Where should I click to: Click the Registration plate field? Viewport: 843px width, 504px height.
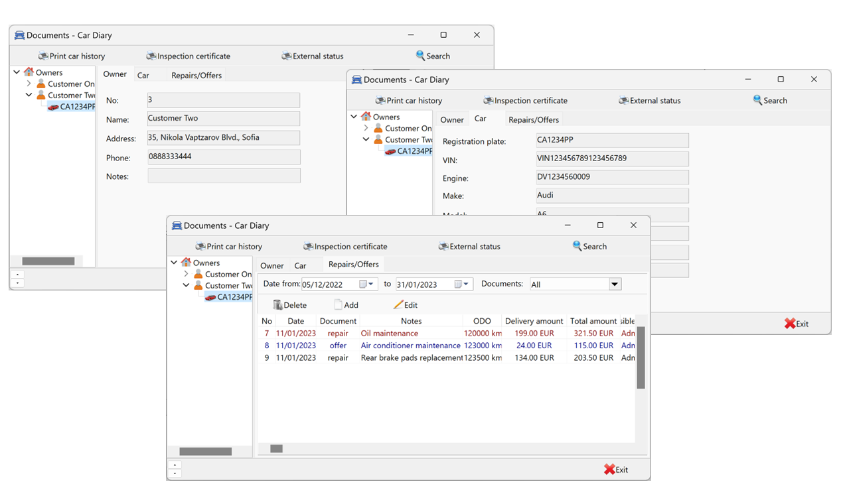(613, 141)
